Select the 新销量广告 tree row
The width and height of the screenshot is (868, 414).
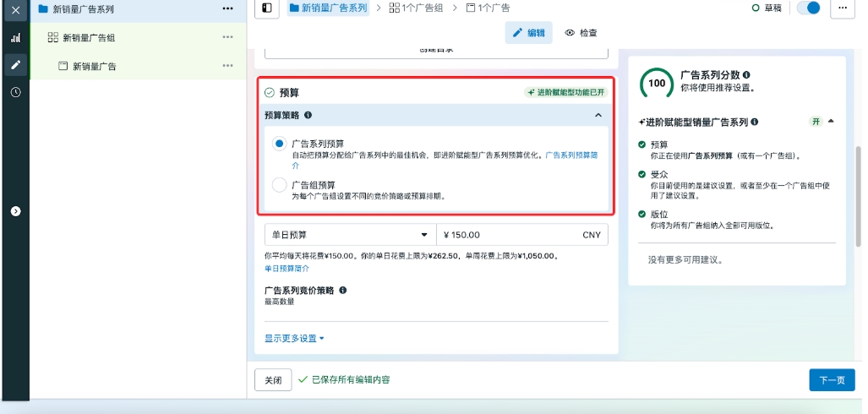[x=138, y=66]
